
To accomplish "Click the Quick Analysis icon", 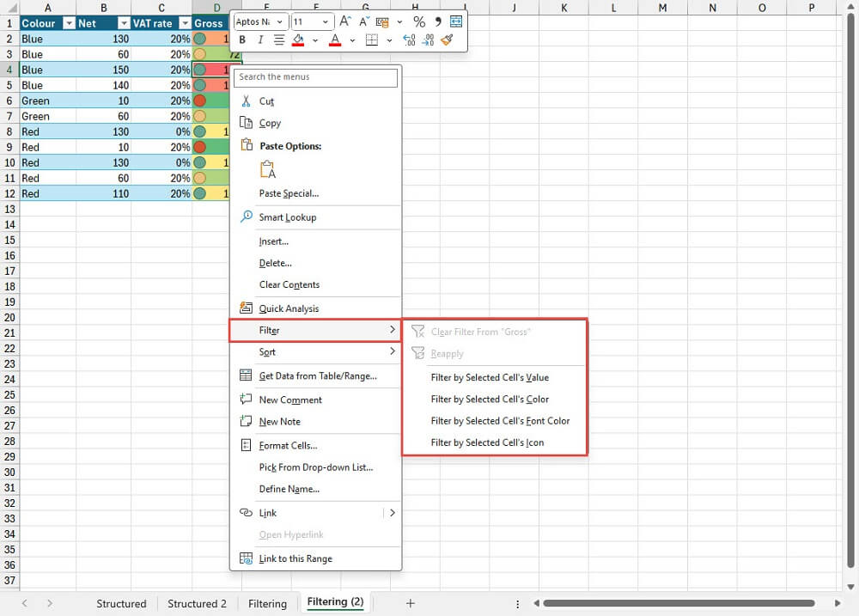I will (244, 307).
